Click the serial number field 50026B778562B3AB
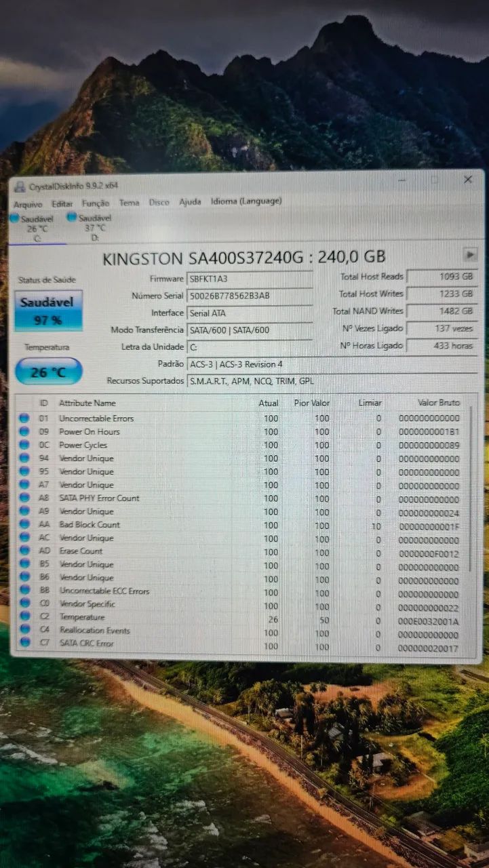Viewport: 489px width, 868px height. pyautogui.click(x=249, y=296)
